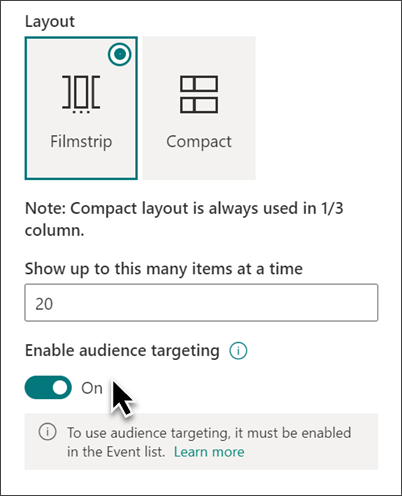Click the "Enable audience targeting" label
This screenshot has height=496, width=402.
122,351
